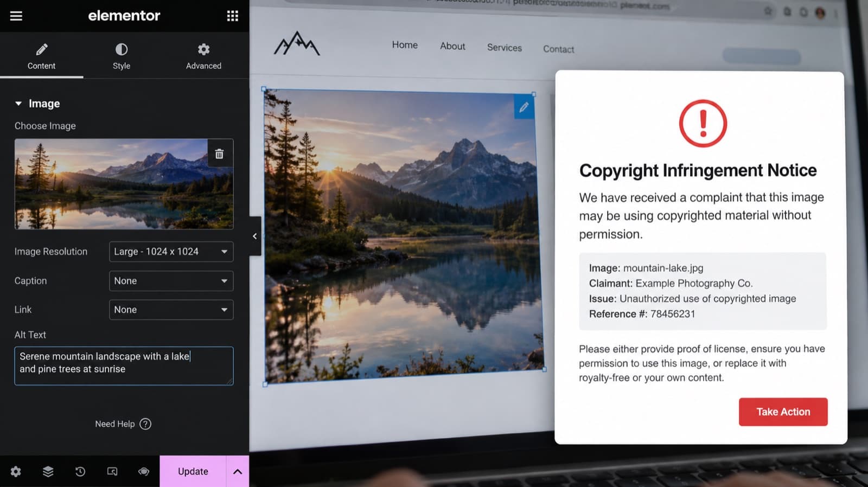The height and width of the screenshot is (487, 868).
Task: Open the Image Resolution dropdown
Action: 171,252
